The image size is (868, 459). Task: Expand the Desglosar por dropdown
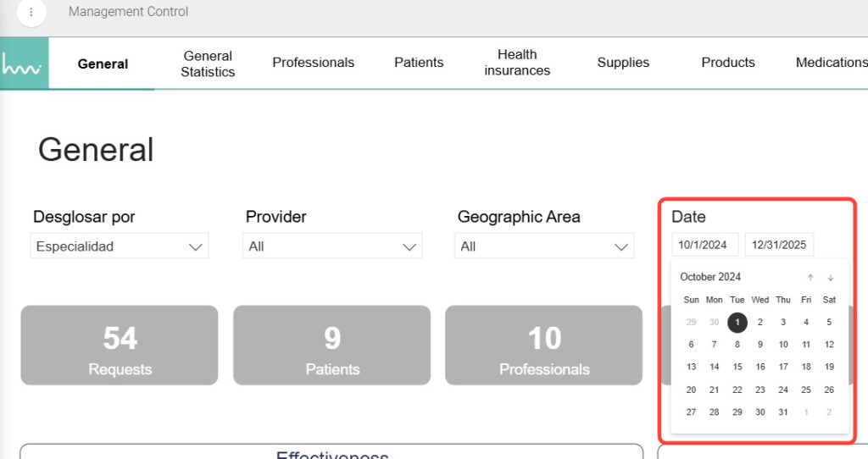point(119,246)
